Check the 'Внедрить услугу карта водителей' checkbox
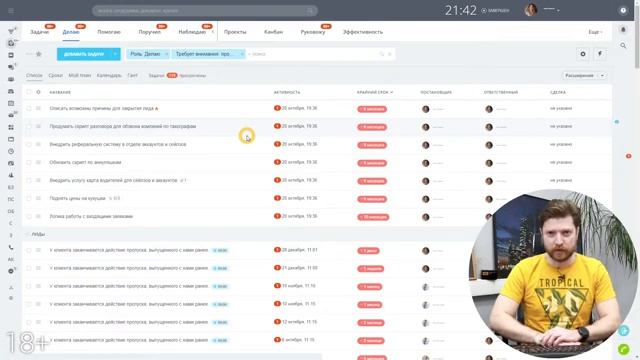Viewport: 640px width, 360px height. click(x=29, y=180)
